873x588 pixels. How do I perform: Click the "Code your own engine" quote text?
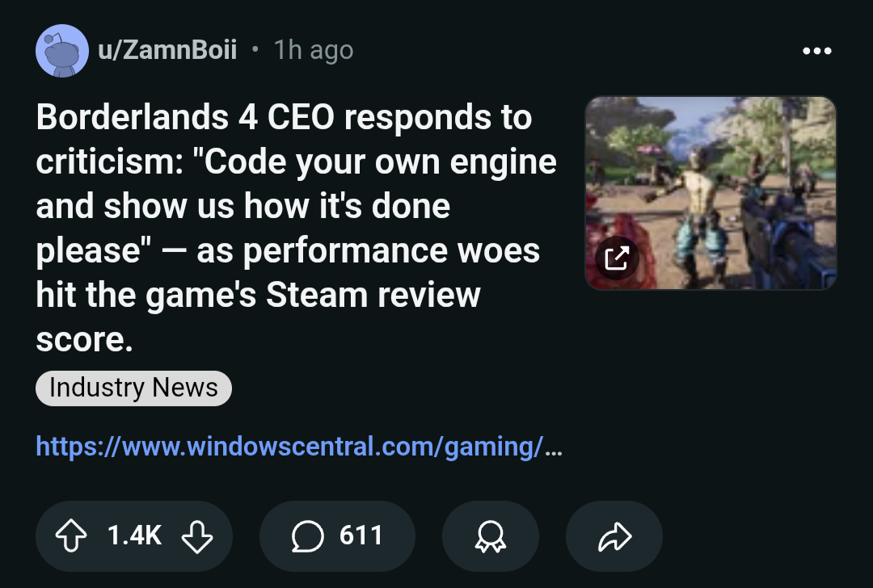(374, 162)
